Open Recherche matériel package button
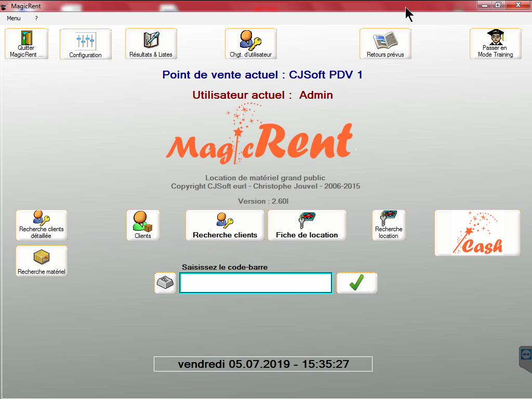The width and height of the screenshot is (532, 399). point(42,261)
